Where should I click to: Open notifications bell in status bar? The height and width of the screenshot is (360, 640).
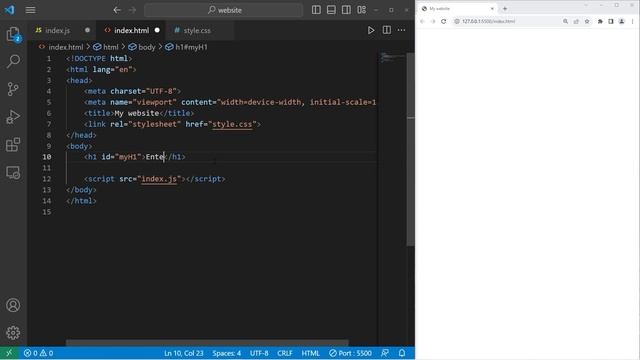(402, 353)
